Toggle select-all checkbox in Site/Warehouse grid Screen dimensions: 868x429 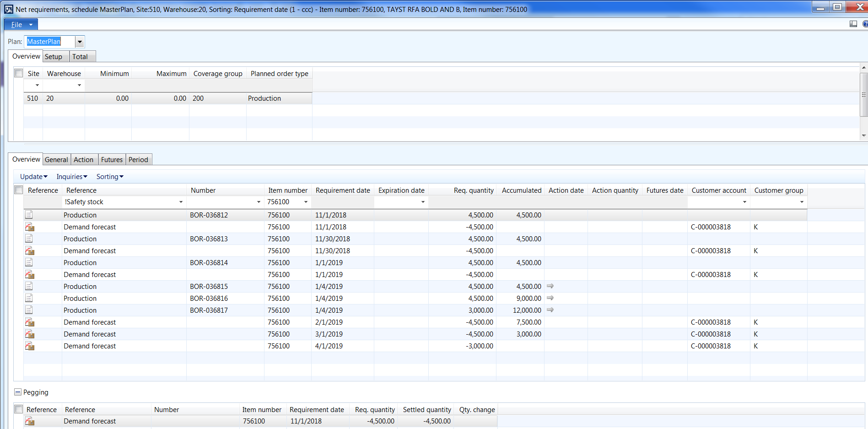point(19,73)
